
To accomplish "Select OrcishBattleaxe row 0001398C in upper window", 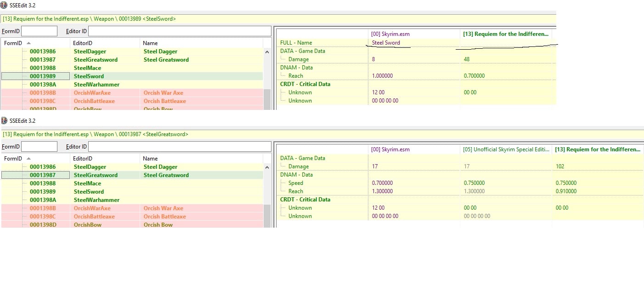I will [x=132, y=101].
